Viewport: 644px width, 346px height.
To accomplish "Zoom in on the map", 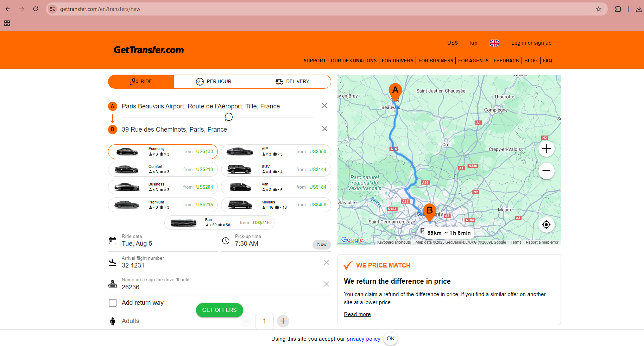I will pyautogui.click(x=546, y=149).
